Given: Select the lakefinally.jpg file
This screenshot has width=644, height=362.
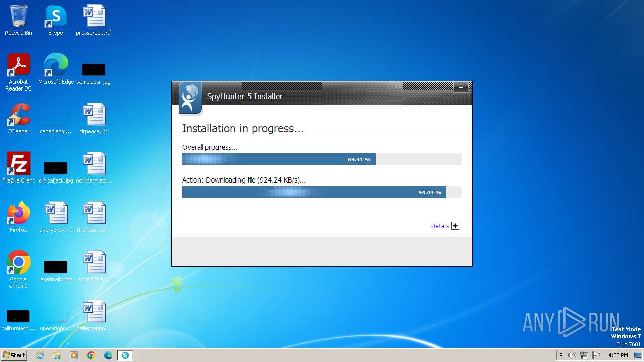Looking at the screenshot, I should point(56,270).
